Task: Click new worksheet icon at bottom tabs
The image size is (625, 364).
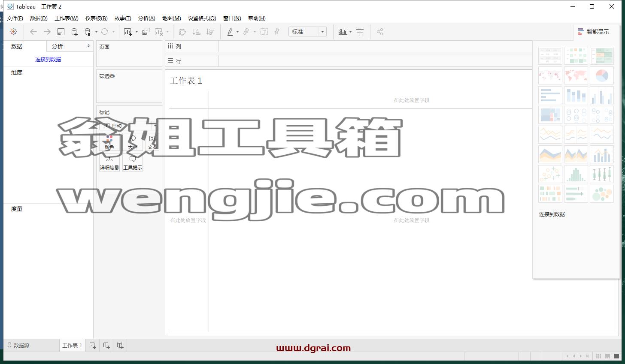Action: [93, 346]
